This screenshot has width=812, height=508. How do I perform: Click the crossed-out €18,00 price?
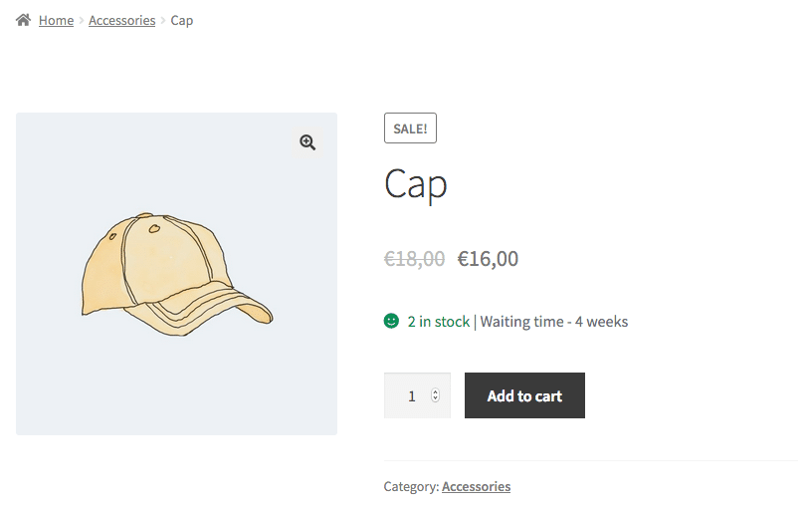(414, 259)
